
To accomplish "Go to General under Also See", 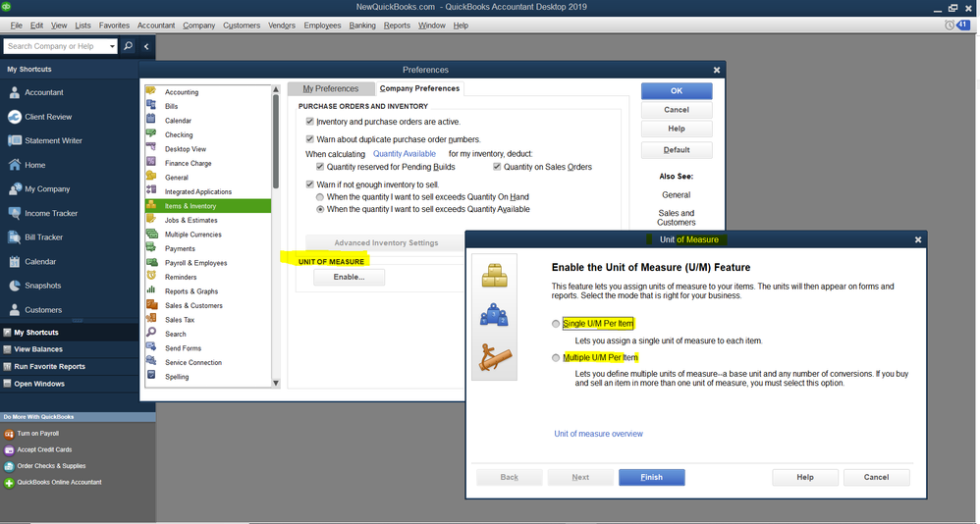I will pos(677,195).
